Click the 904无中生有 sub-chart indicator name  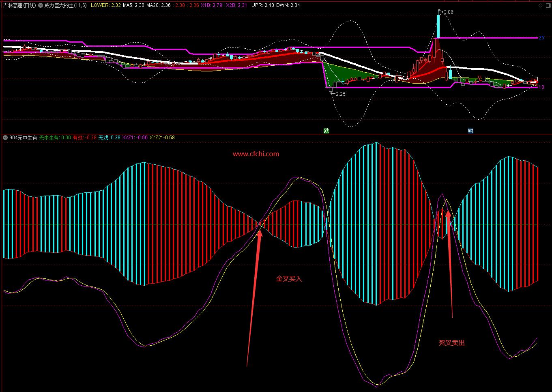point(23,138)
